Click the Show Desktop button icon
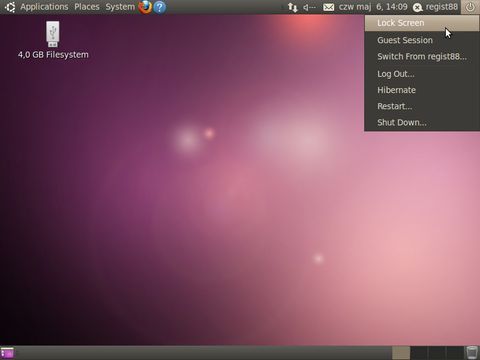Image resolution: width=480 pixels, height=360 pixels. 7,353
